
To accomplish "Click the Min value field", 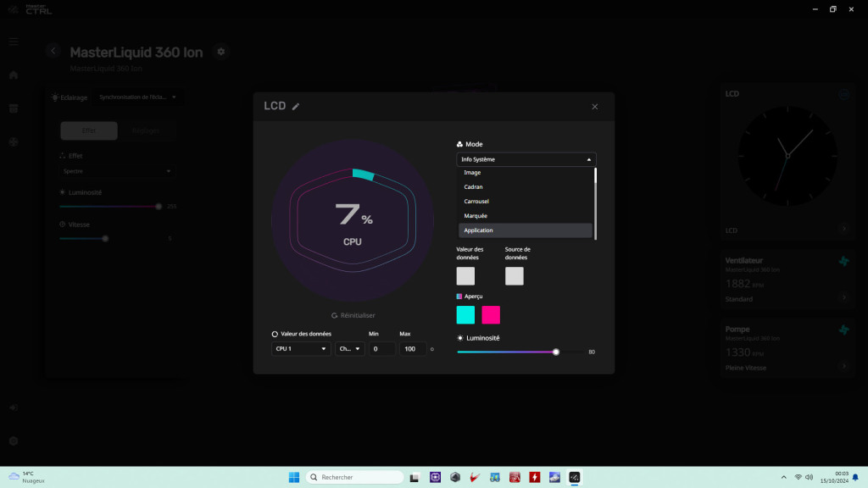I will click(x=382, y=348).
